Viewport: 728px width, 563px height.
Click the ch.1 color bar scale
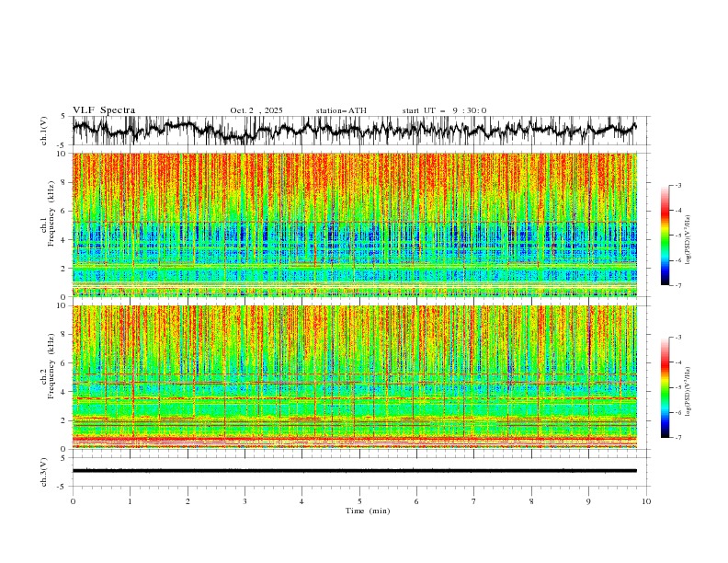[665, 235]
